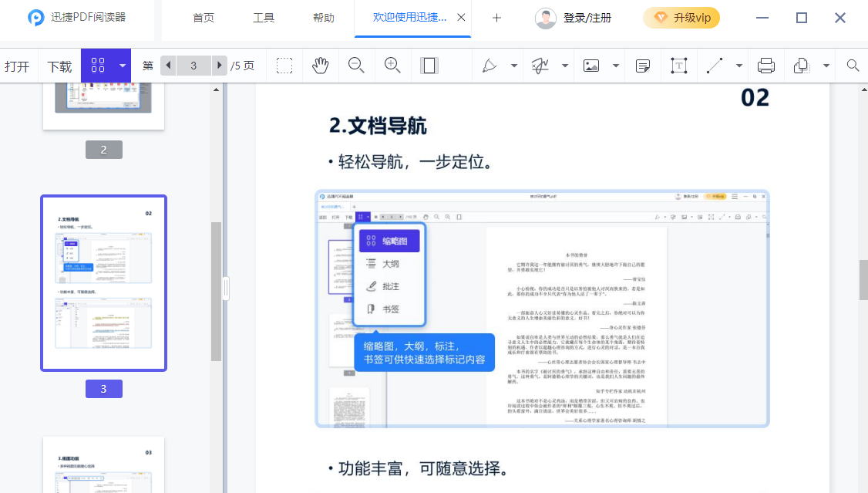Select the insert image tool

coord(591,66)
